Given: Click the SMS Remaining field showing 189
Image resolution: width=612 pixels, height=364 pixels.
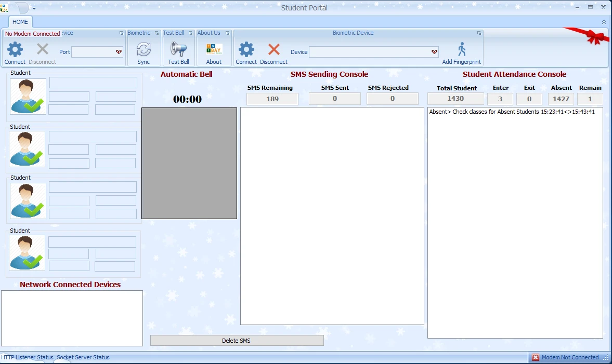Looking at the screenshot, I should pos(272,99).
